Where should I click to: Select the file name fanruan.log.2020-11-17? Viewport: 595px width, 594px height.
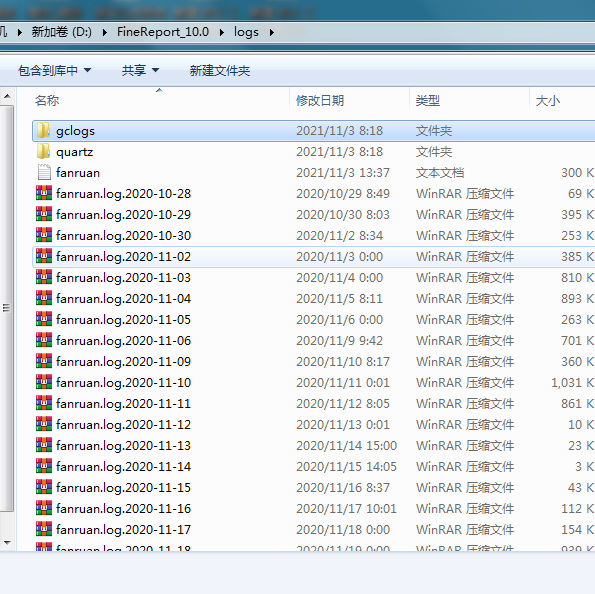click(123, 529)
